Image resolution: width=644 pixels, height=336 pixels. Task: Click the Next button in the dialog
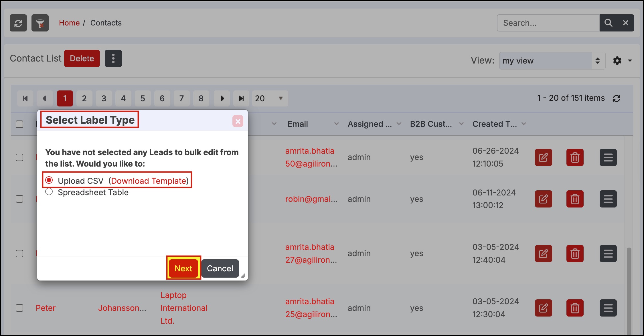(x=183, y=268)
